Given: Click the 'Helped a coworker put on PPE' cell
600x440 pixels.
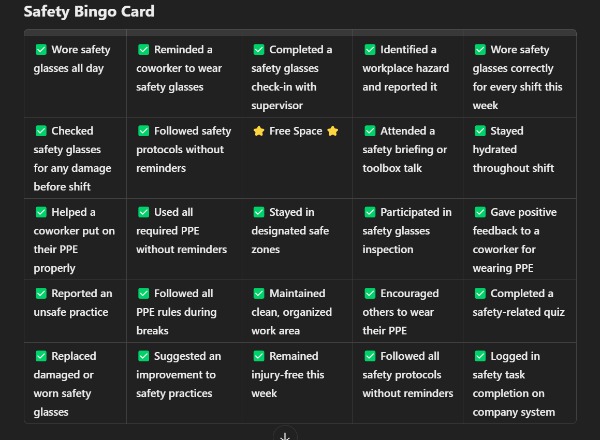Looking at the screenshot, I should point(73,240).
